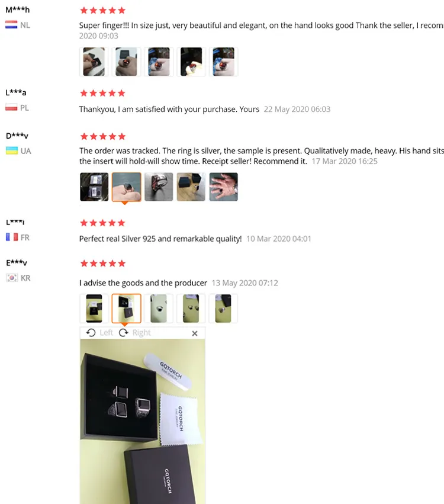Viewport: 444px width, 504px height.
Task: Open third thumbnail in E***v review
Action: click(159, 308)
